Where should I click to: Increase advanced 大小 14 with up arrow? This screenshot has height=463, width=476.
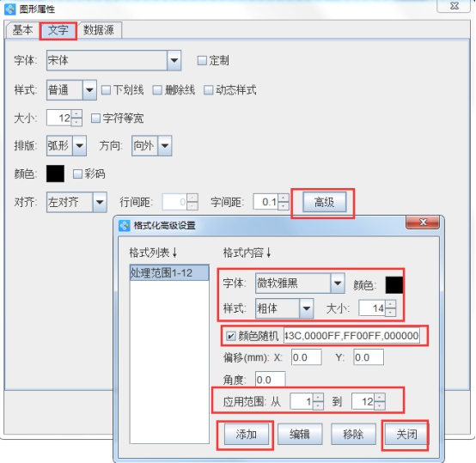[390, 304]
